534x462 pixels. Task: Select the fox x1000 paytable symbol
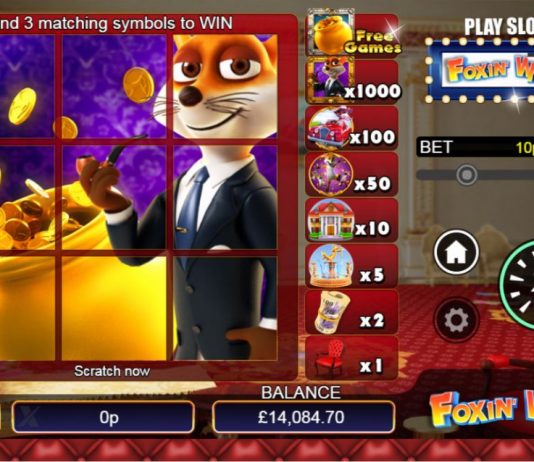(x=331, y=80)
